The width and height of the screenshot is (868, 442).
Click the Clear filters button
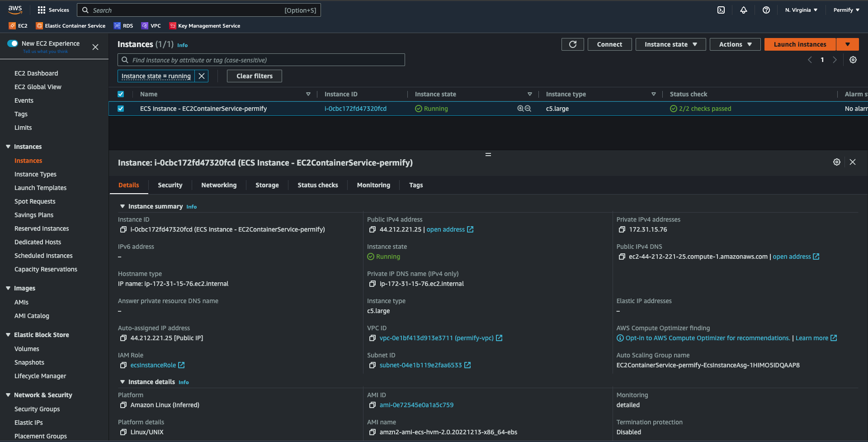[255, 76]
